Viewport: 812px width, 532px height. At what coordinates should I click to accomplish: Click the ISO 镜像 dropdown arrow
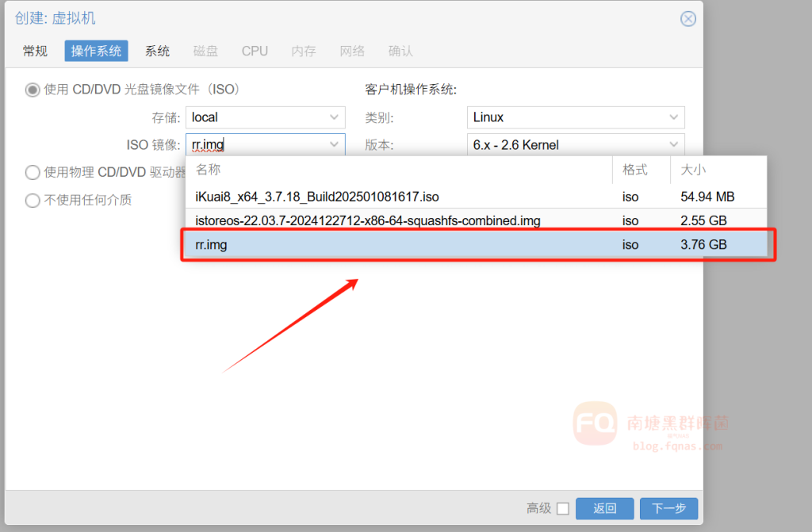pyautogui.click(x=334, y=145)
